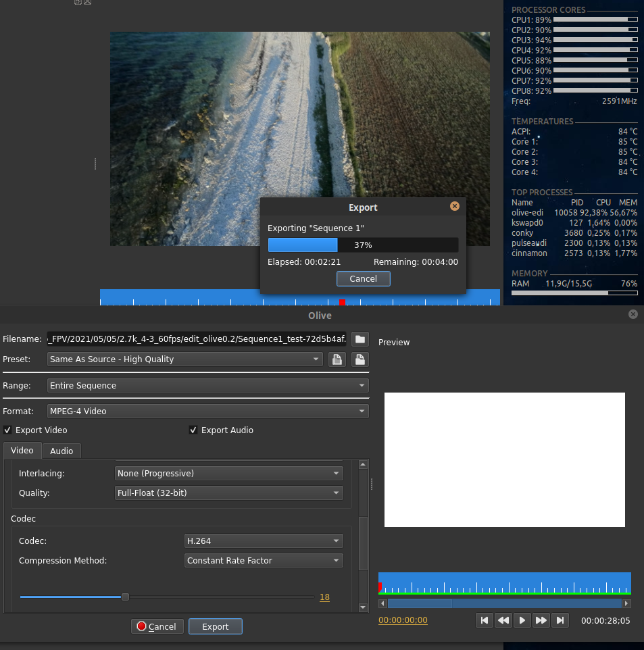Save the current export preset

point(360,359)
